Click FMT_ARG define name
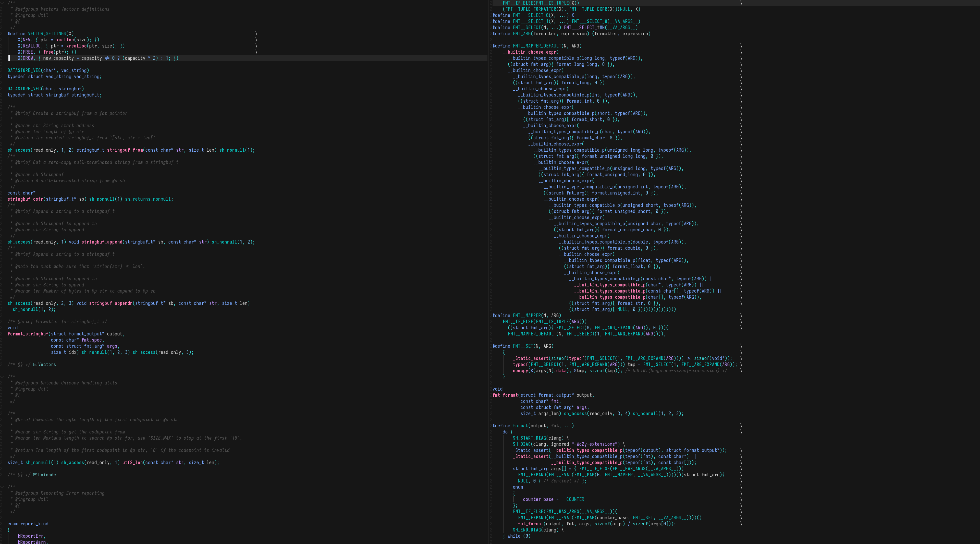Viewport: 980px width, 544px height. click(x=522, y=33)
